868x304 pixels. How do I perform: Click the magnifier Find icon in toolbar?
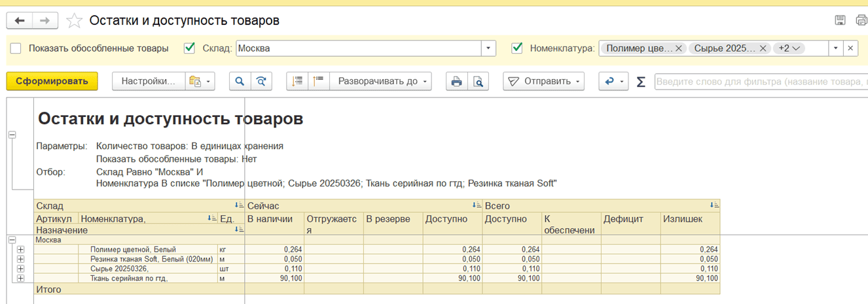(x=240, y=82)
